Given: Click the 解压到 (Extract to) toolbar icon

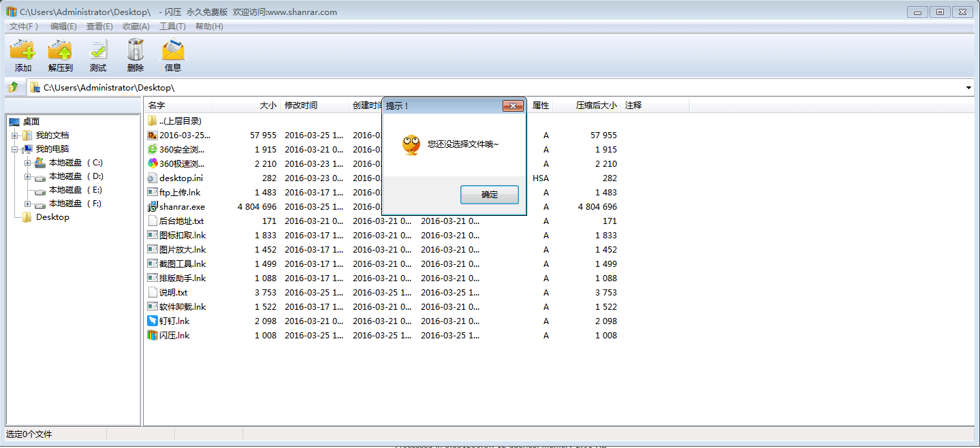Looking at the screenshot, I should 60,50.
